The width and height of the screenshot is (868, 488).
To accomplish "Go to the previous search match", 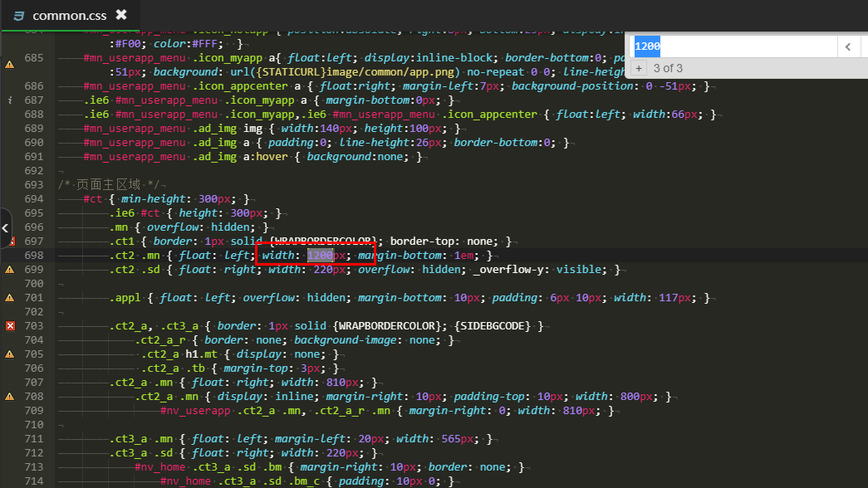I will (x=848, y=46).
